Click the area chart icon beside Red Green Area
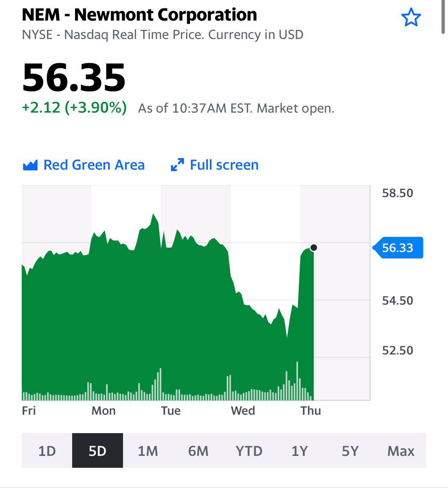Viewport: 448px width, 488px height. [30, 165]
